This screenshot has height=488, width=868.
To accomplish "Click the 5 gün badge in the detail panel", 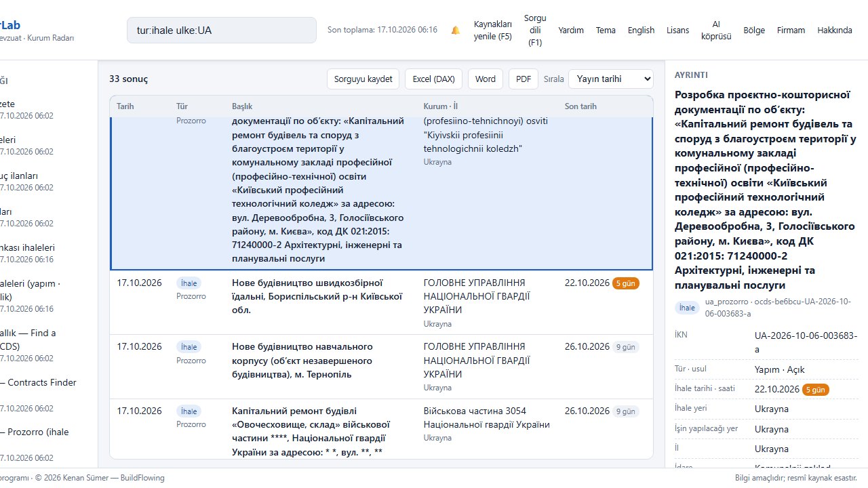I will tap(816, 390).
